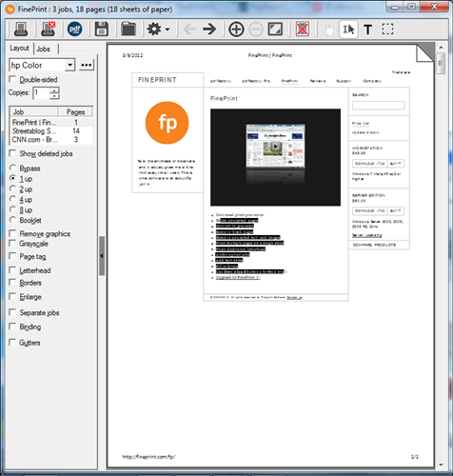This screenshot has height=476, width=453.
Task: Click the printer icon with red X
Action: [49, 30]
